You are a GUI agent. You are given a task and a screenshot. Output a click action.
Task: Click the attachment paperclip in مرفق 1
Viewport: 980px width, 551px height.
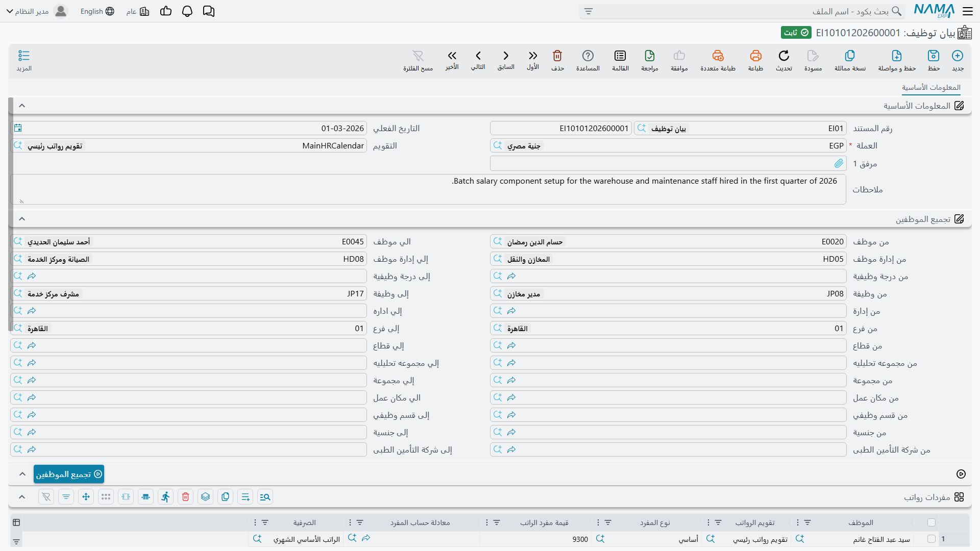point(839,163)
